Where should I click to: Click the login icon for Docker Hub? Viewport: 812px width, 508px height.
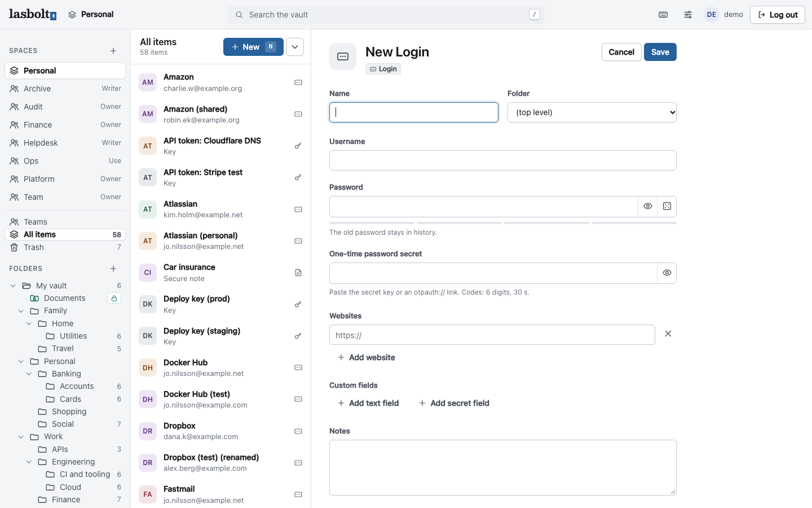tap(298, 367)
